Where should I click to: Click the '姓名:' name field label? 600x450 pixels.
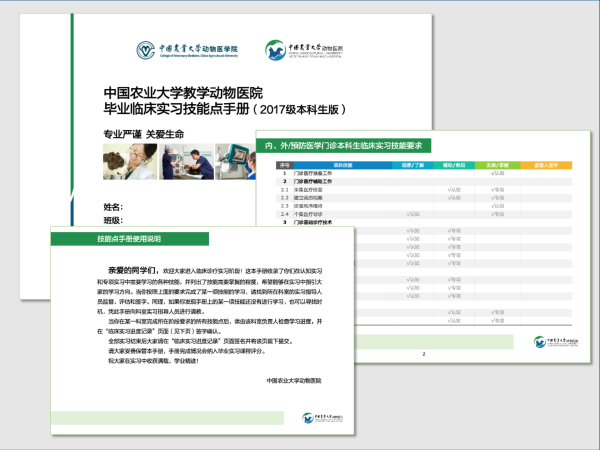coord(113,207)
